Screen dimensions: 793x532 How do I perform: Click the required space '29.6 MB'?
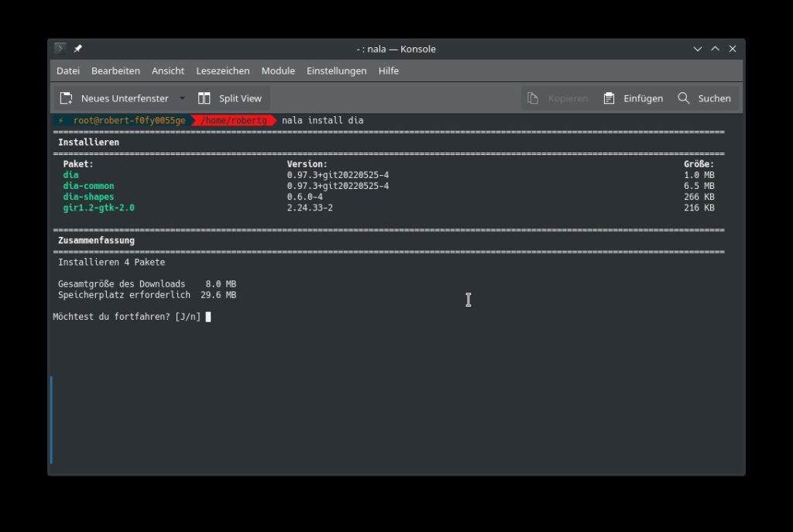coord(218,295)
